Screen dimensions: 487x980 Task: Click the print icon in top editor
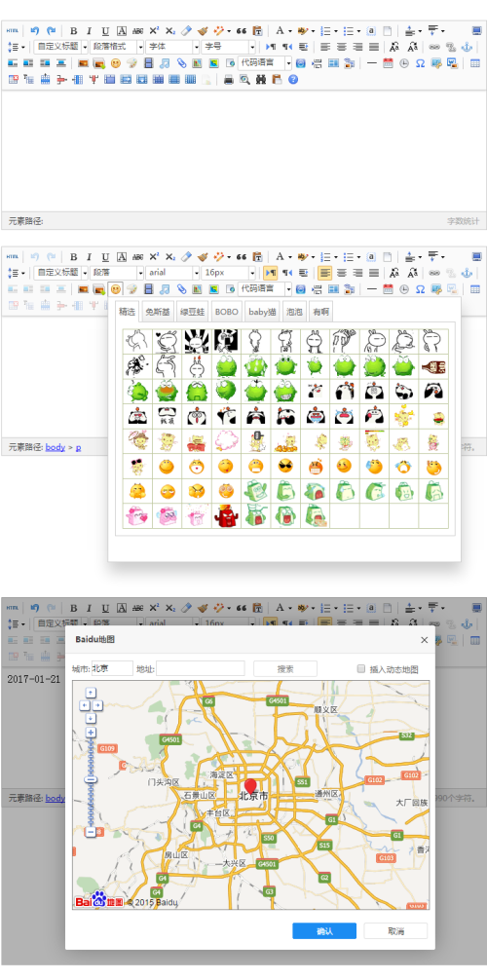pyautogui.click(x=229, y=79)
